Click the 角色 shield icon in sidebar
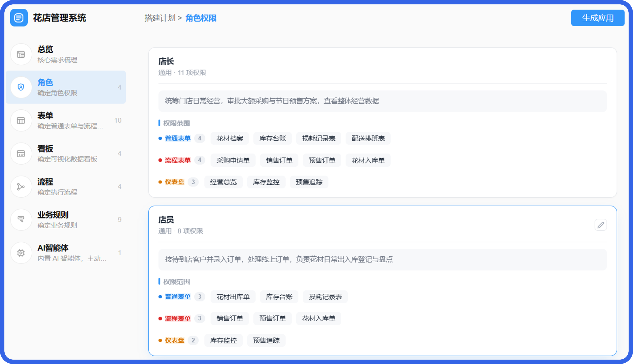This screenshot has width=633, height=364. click(x=21, y=87)
